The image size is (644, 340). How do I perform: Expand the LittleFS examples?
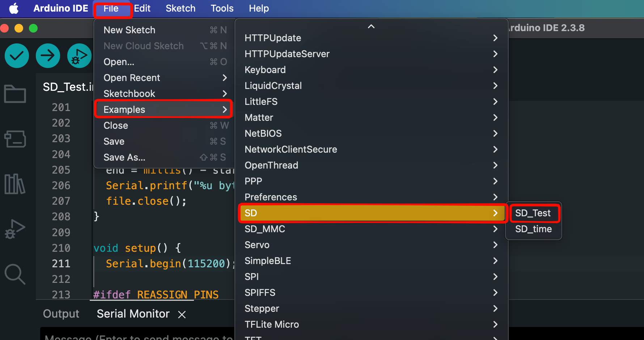coord(372,102)
